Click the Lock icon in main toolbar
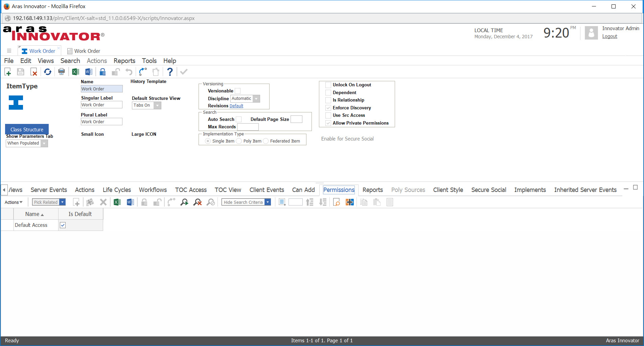The height and width of the screenshot is (346, 644). pyautogui.click(x=102, y=72)
